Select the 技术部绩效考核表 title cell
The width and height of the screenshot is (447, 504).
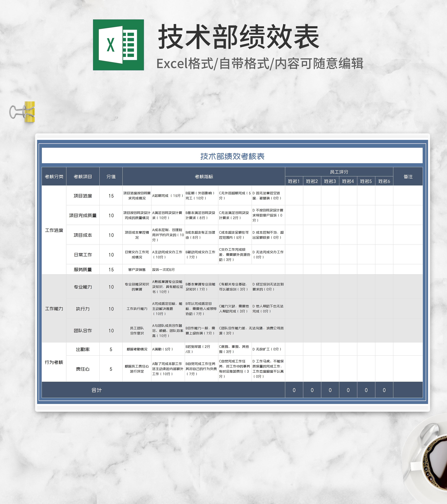(x=232, y=156)
